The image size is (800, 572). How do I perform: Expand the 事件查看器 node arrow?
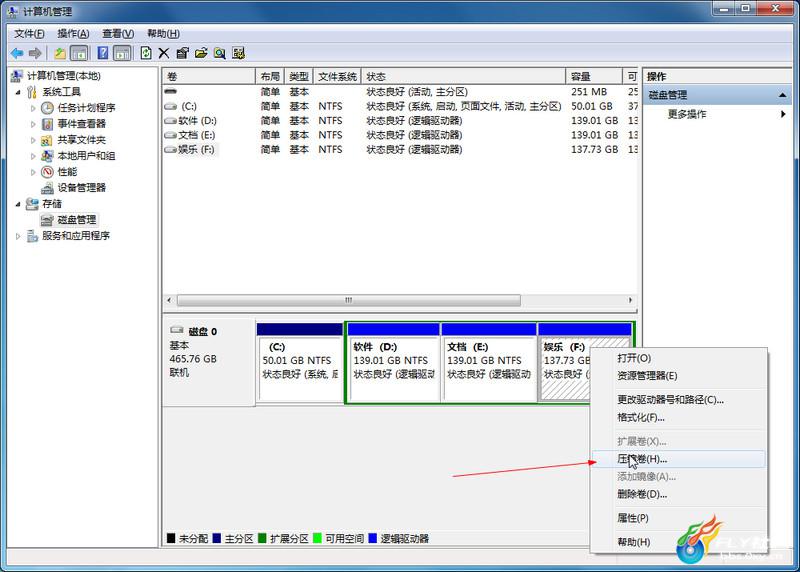click(33, 124)
